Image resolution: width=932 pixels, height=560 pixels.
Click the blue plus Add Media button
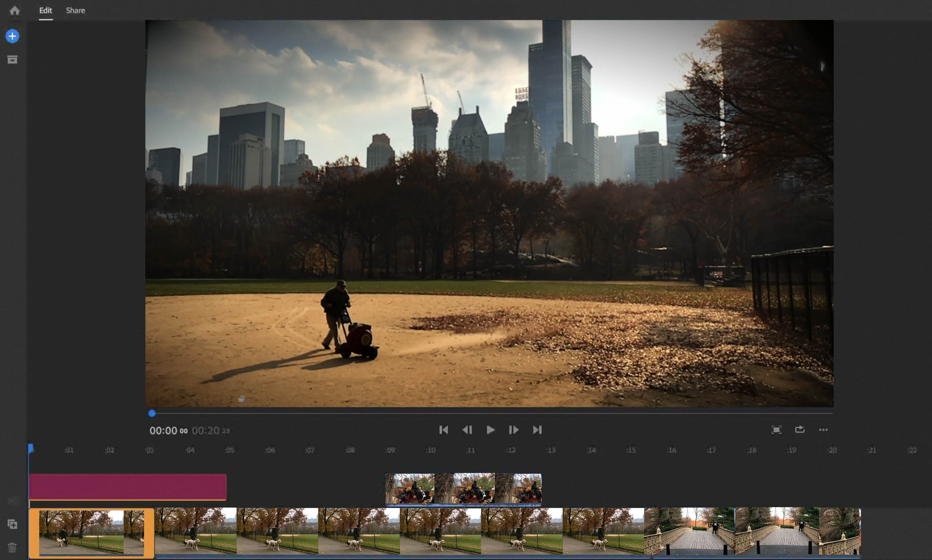tap(12, 36)
